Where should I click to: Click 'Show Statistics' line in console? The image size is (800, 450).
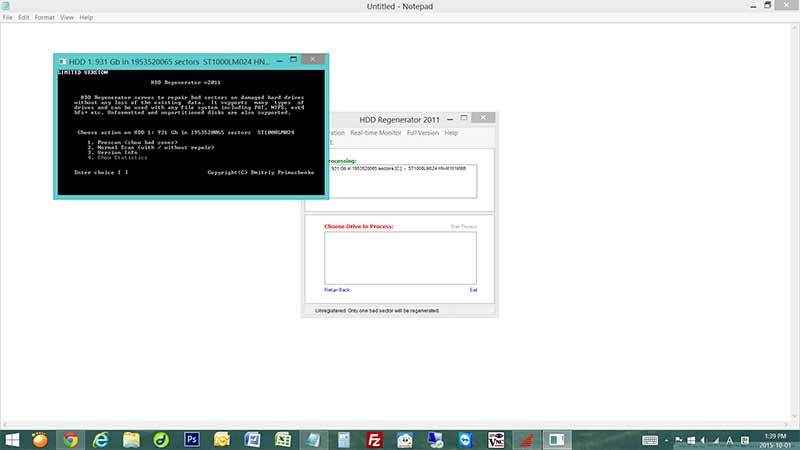click(117, 158)
